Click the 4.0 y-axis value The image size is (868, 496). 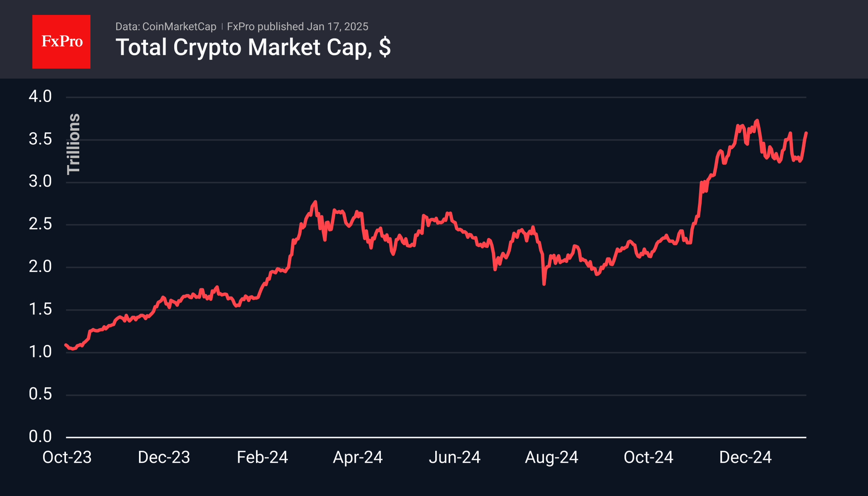click(x=40, y=96)
